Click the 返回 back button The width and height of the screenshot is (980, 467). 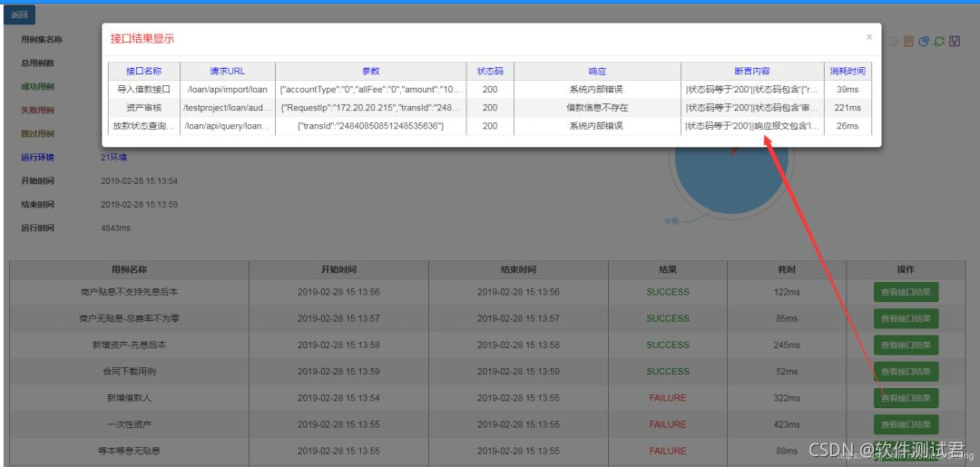coord(19,15)
